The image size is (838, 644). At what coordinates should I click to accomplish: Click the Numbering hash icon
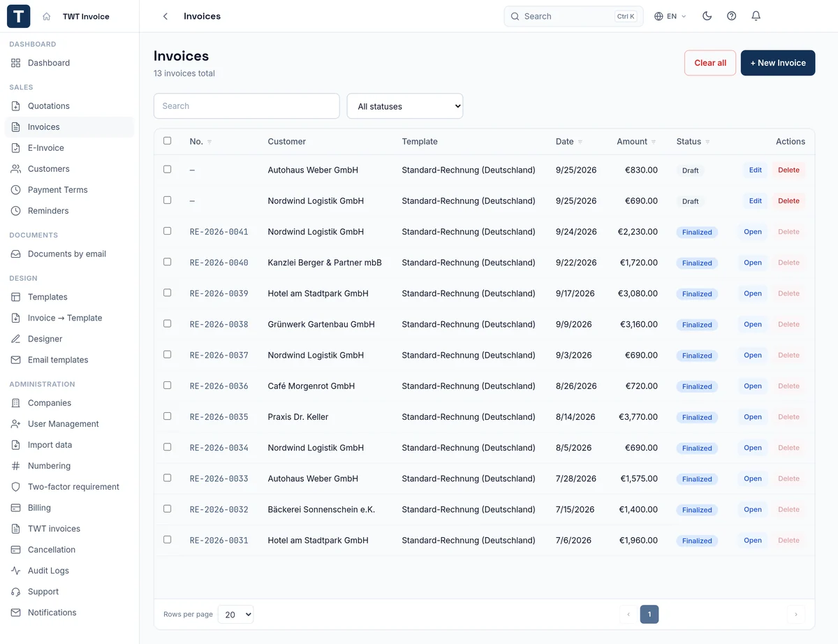(x=16, y=466)
